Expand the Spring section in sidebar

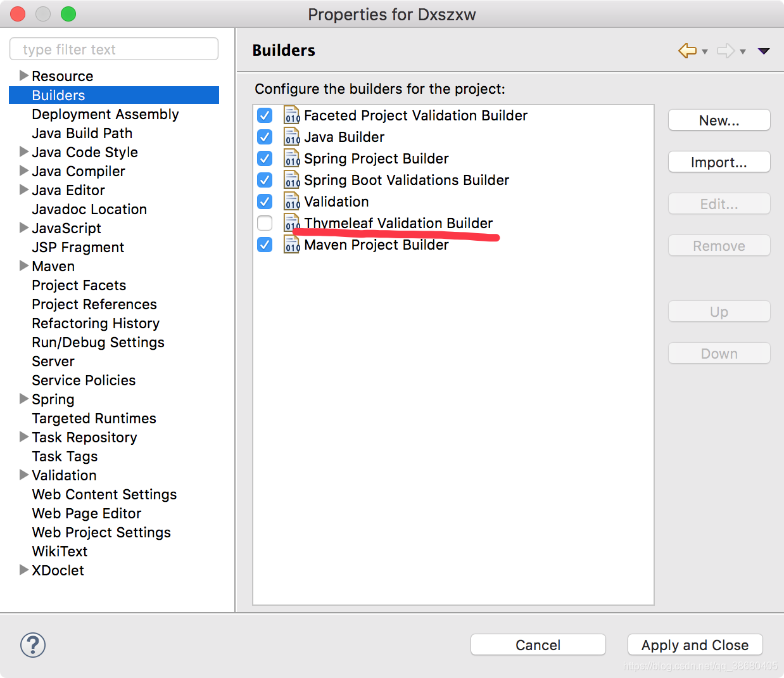pos(23,399)
